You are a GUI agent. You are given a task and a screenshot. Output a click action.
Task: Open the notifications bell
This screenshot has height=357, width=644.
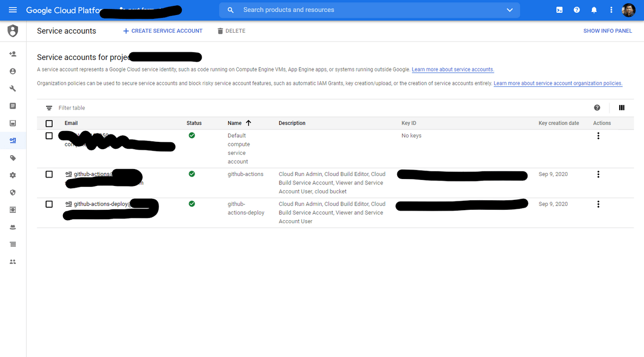tap(594, 10)
